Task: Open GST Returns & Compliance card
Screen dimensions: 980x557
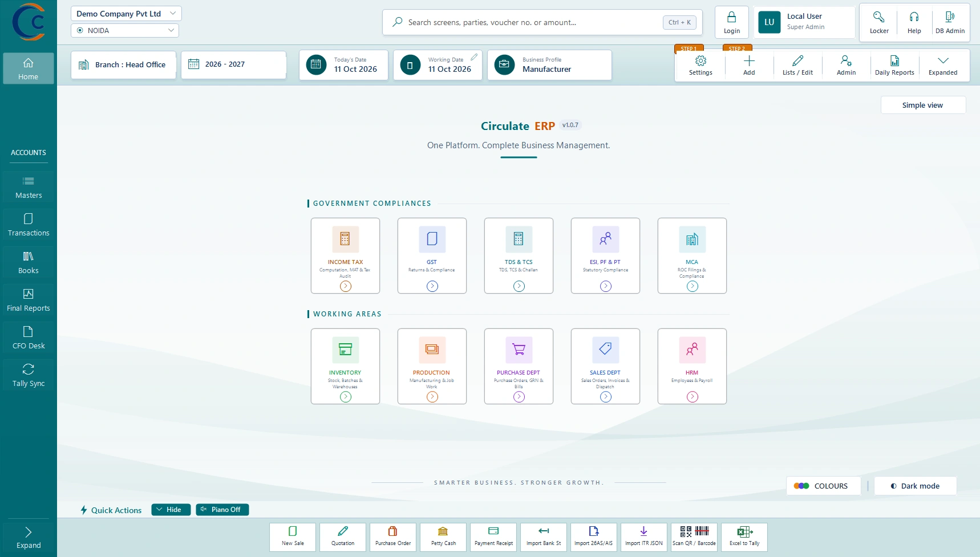Action: tap(432, 255)
